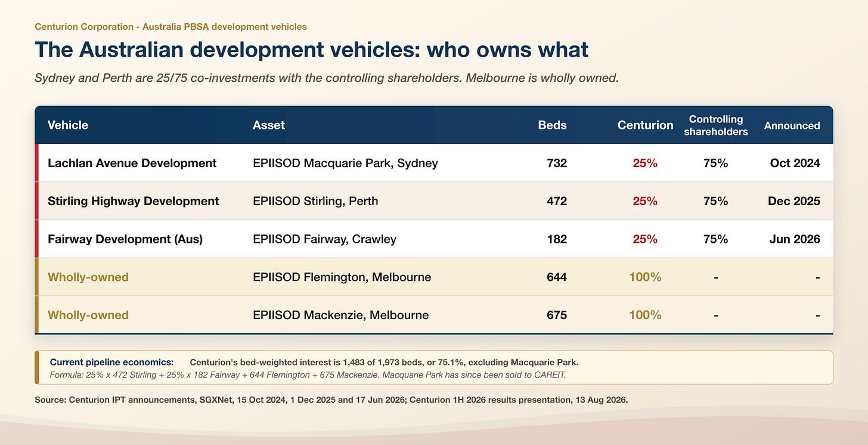Screen dimensions: 868x445
Task: Click the 'Jun 2026' announced date
Action: click(x=794, y=239)
